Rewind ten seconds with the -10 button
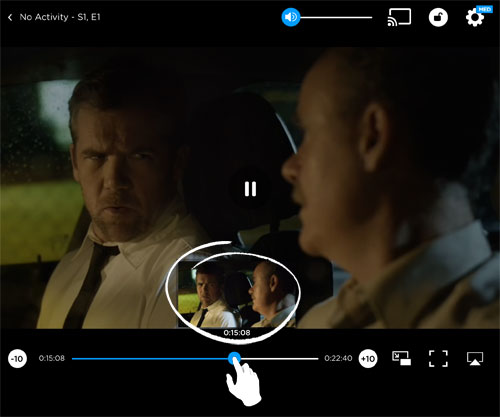Viewport: 500px width, 417px height. tap(17, 359)
